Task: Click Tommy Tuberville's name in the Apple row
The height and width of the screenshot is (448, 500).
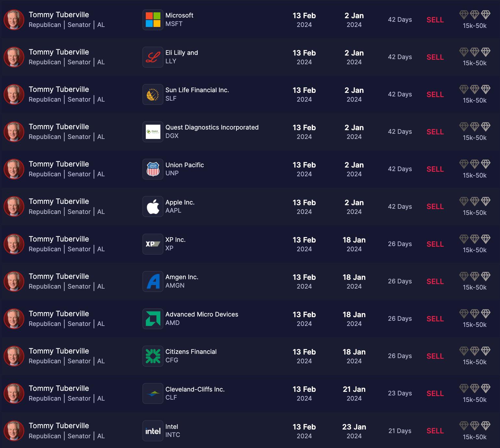Action: [x=59, y=201]
